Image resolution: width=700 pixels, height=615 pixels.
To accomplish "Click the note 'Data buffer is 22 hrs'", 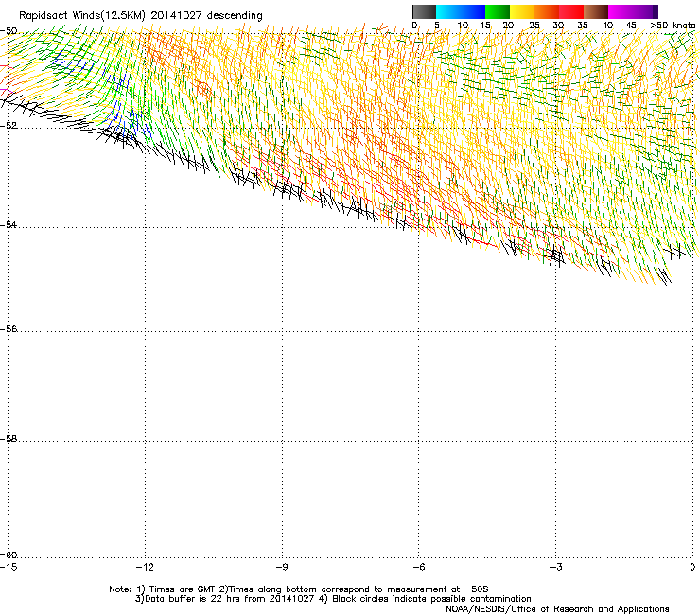I will click(191, 599).
